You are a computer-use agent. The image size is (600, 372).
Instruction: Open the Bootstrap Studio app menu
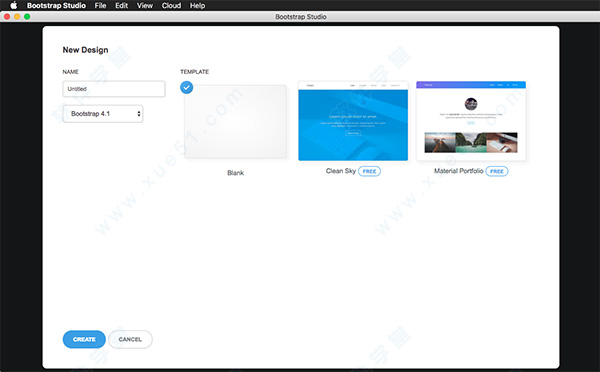click(56, 5)
